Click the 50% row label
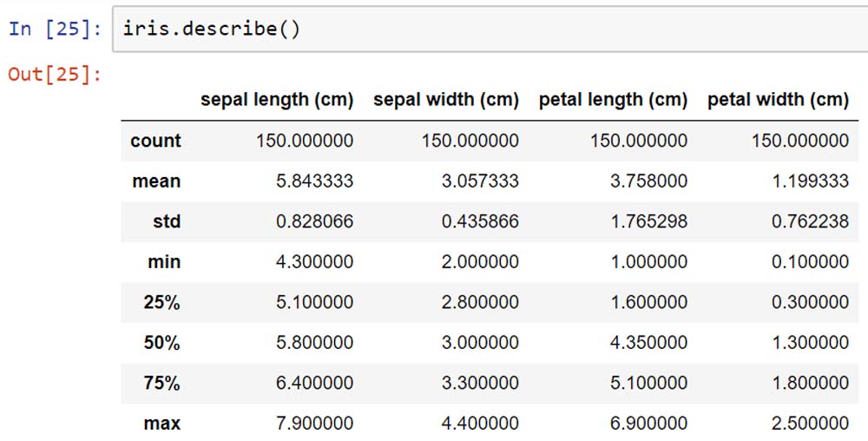 (161, 343)
